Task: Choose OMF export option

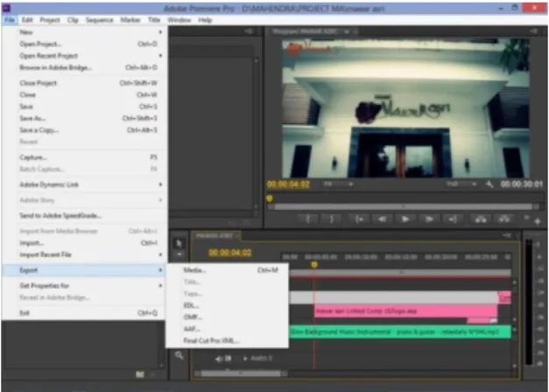Action: point(228,317)
